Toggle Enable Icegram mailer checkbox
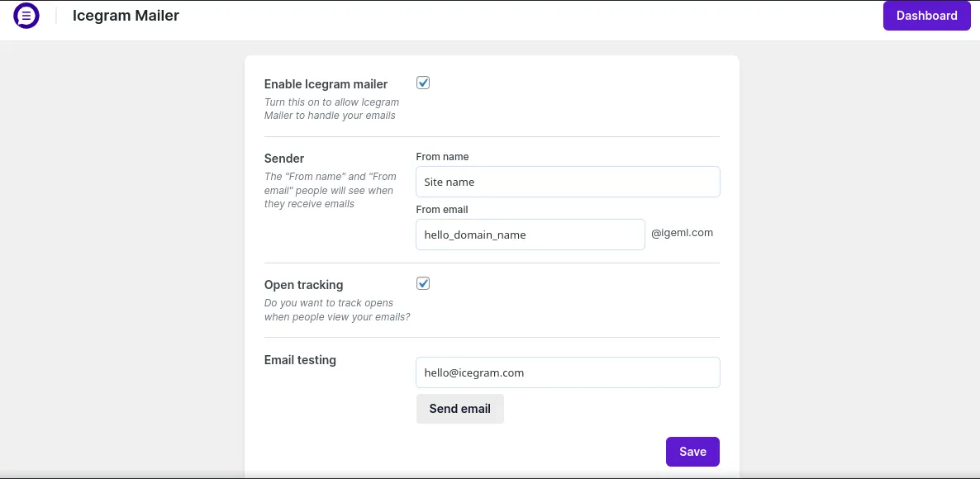 point(423,83)
